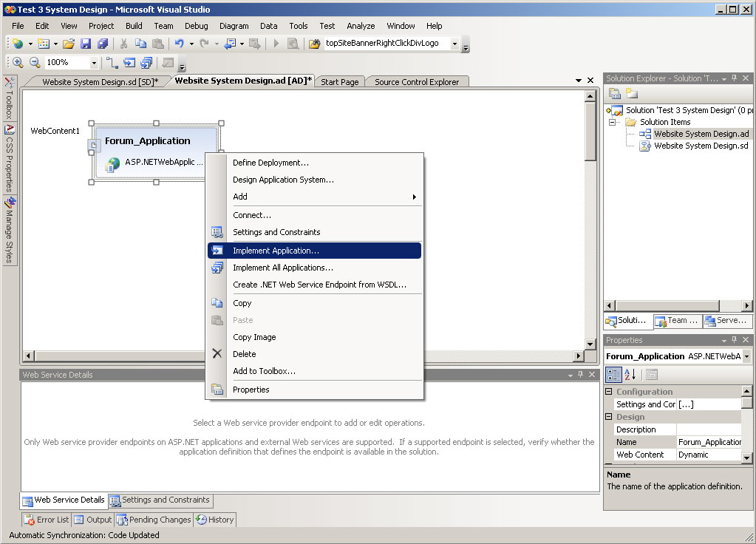Choose Define Deployment… from context menu
Image resolution: width=756 pixels, height=544 pixels.
pyautogui.click(x=314, y=163)
